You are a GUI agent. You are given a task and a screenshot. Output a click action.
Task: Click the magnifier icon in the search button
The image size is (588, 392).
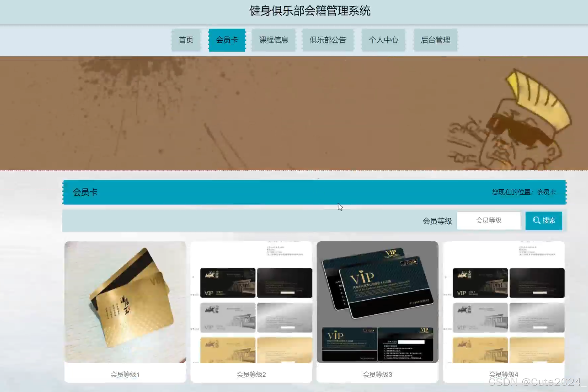[x=536, y=220]
